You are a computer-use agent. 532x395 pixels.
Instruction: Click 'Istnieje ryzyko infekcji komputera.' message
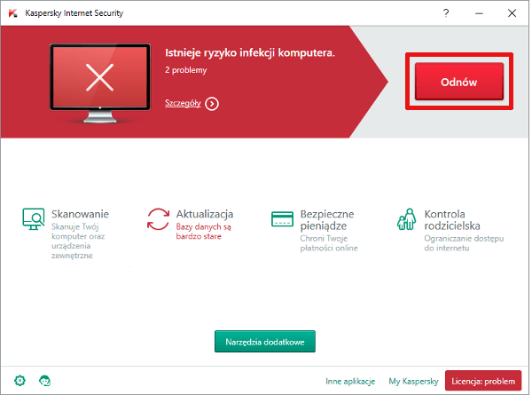[x=250, y=52]
